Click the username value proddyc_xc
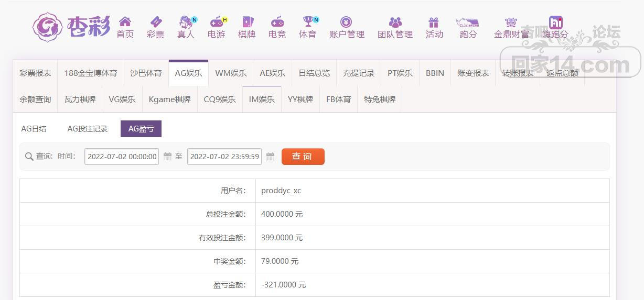The image size is (644, 300). pyautogui.click(x=281, y=191)
